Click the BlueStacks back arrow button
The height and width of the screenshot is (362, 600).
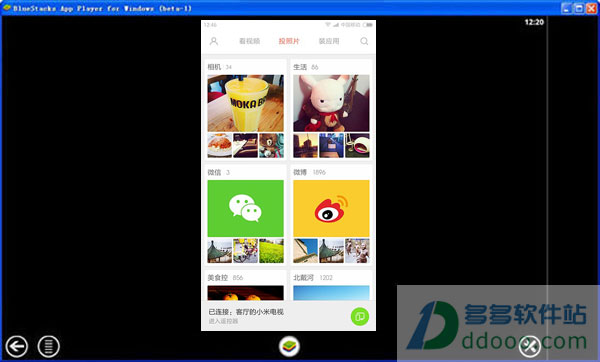pos(16,346)
